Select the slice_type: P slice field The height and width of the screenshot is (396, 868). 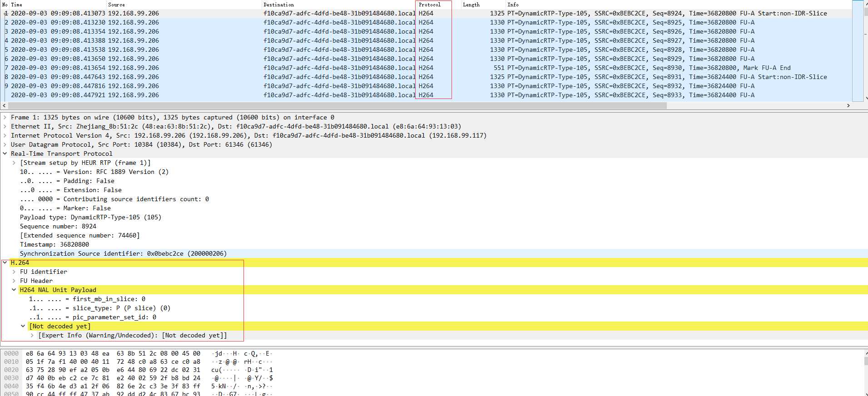[100, 308]
